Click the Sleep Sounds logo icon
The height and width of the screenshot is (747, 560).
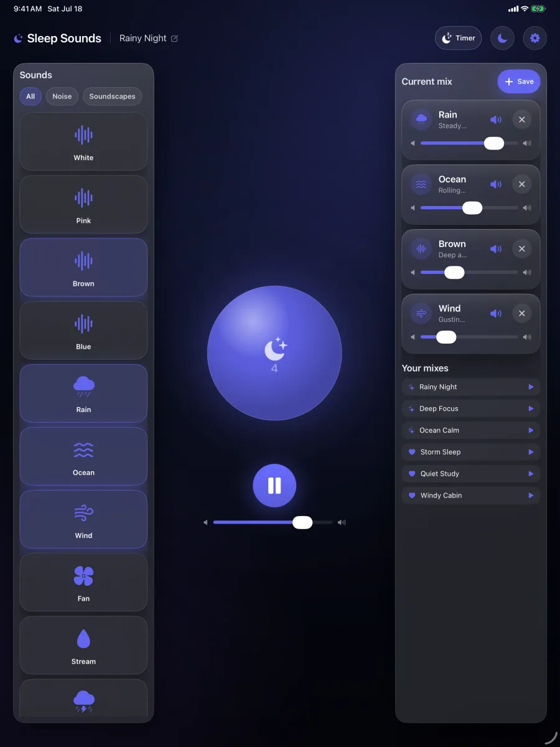(18, 39)
